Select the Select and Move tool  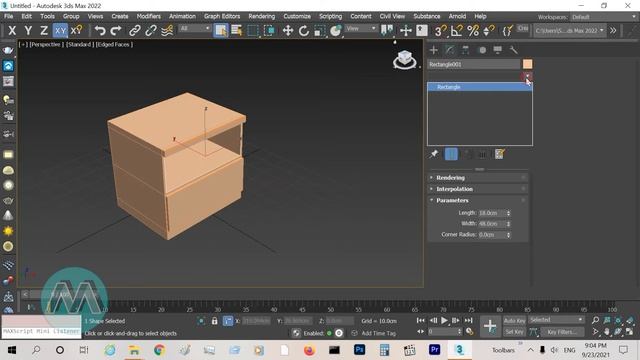(288, 31)
